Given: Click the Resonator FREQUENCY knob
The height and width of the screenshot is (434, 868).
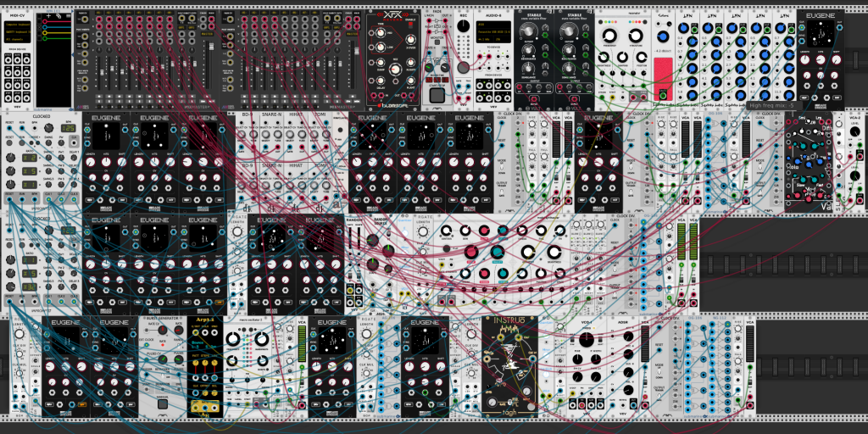Looking at the screenshot, I should click(x=609, y=36).
